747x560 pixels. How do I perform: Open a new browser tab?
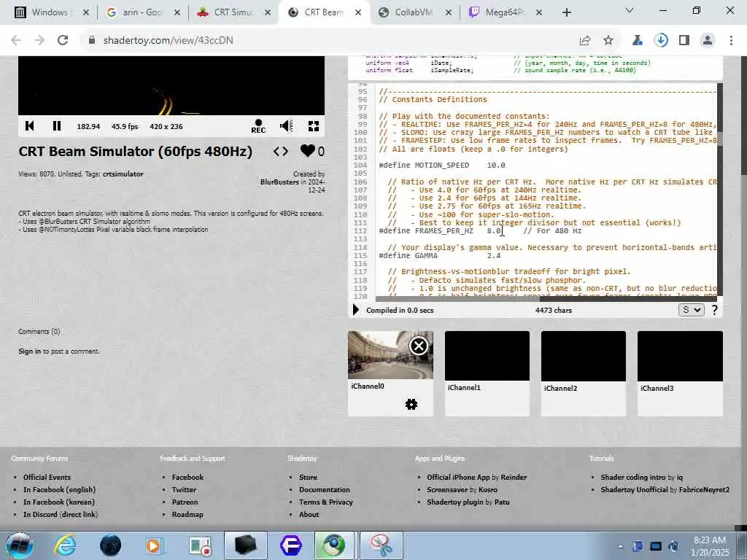click(566, 12)
